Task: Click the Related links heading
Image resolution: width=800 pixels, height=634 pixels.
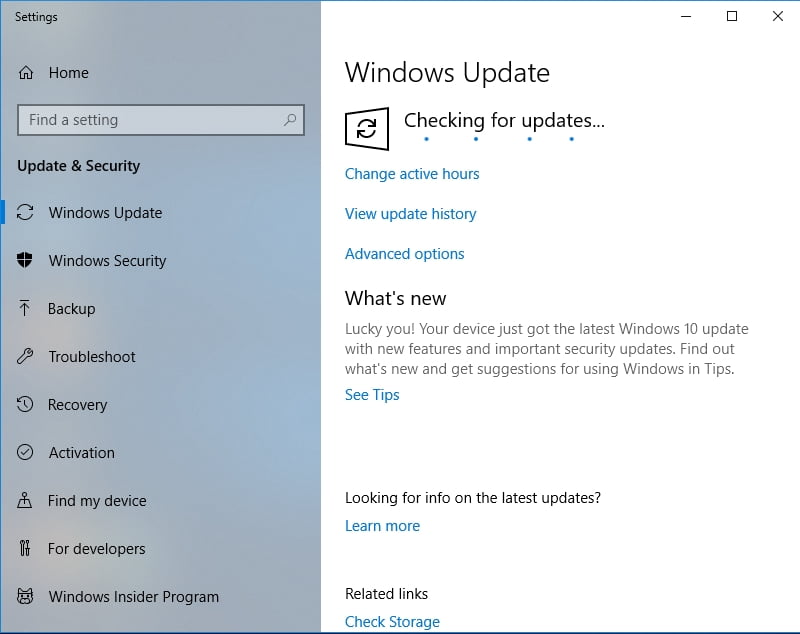Action: point(386,594)
